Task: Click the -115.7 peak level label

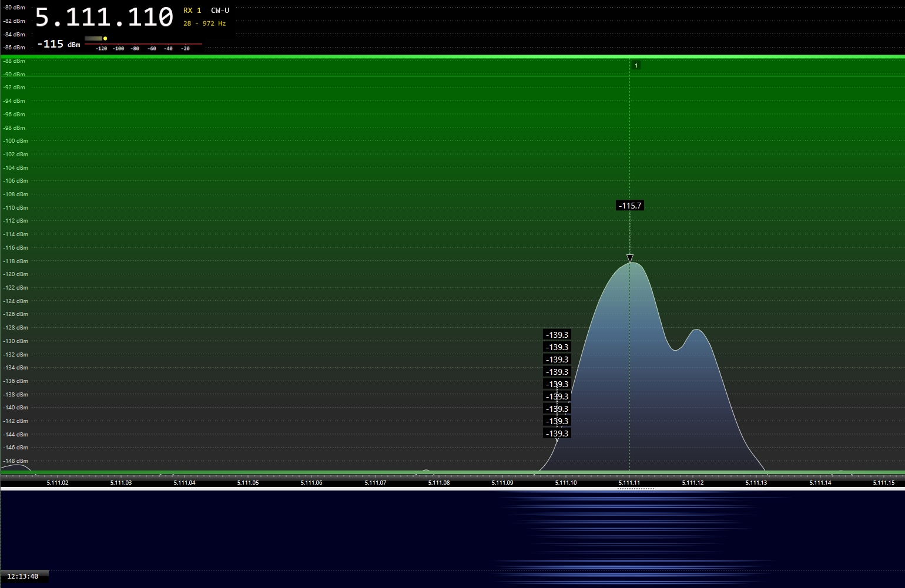Action: coord(630,206)
